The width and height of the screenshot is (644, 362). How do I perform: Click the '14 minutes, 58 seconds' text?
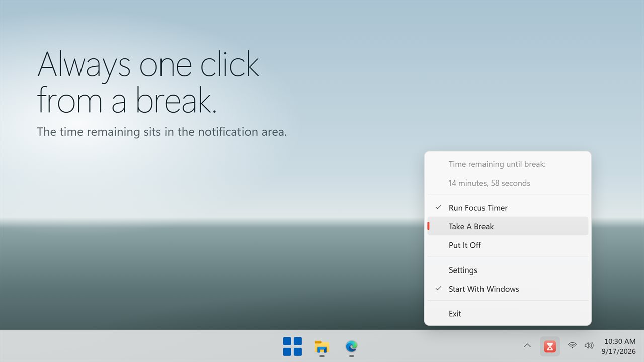489,183
